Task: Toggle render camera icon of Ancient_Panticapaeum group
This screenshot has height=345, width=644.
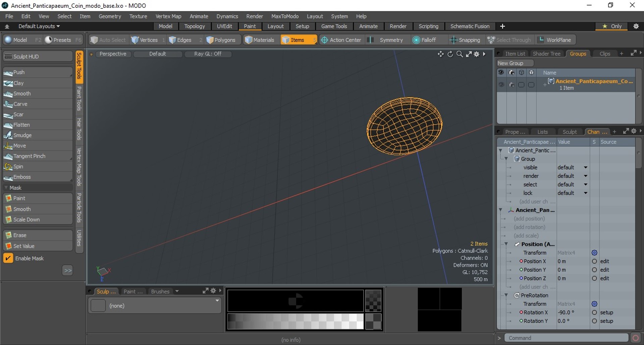Action: click(x=511, y=85)
